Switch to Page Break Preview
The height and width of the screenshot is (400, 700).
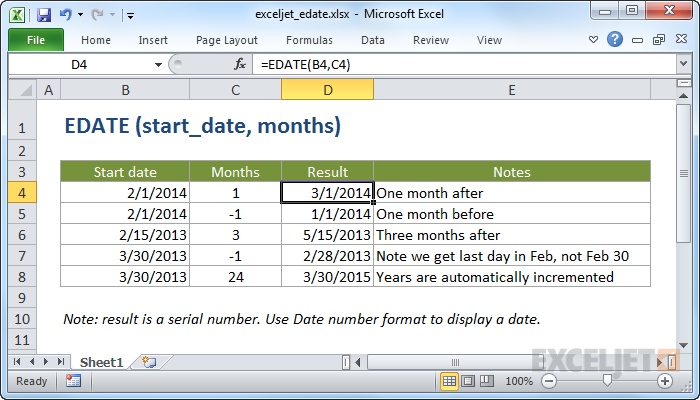(x=489, y=381)
